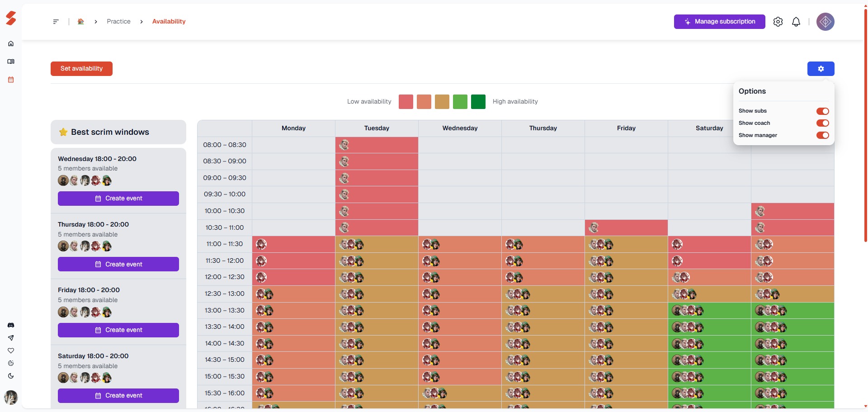The image size is (868, 412).
Task: Open Home from the left sidebar
Action: click(11, 44)
